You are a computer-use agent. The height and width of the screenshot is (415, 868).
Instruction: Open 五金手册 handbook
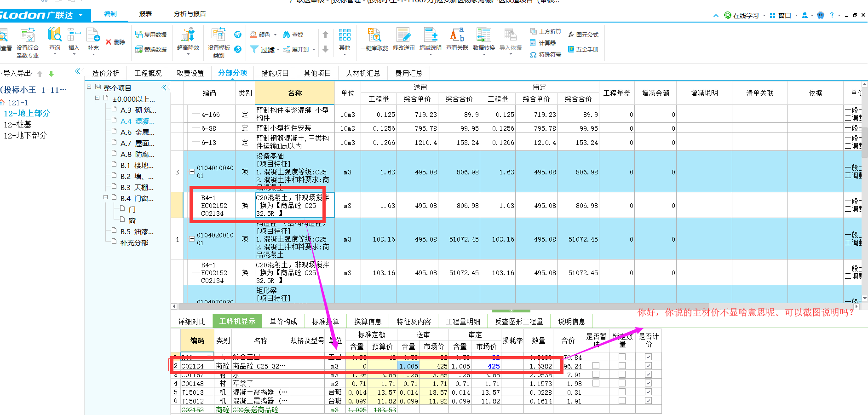pos(583,49)
